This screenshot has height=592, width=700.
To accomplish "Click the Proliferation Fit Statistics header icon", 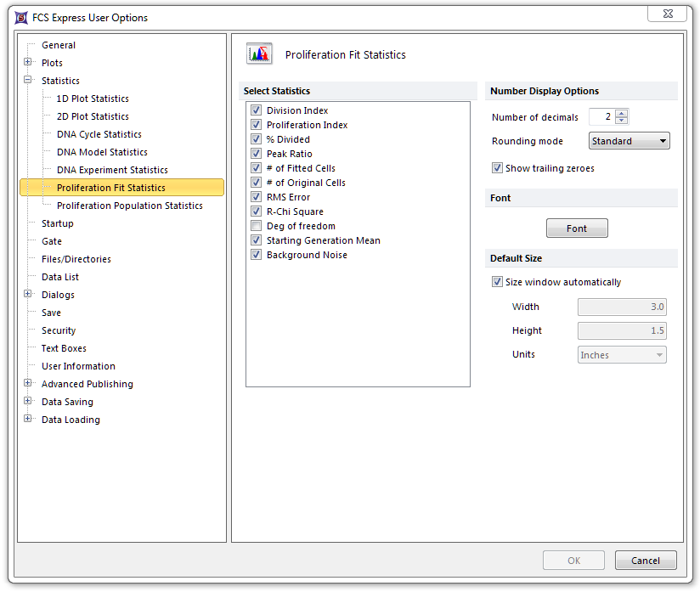I will (259, 54).
